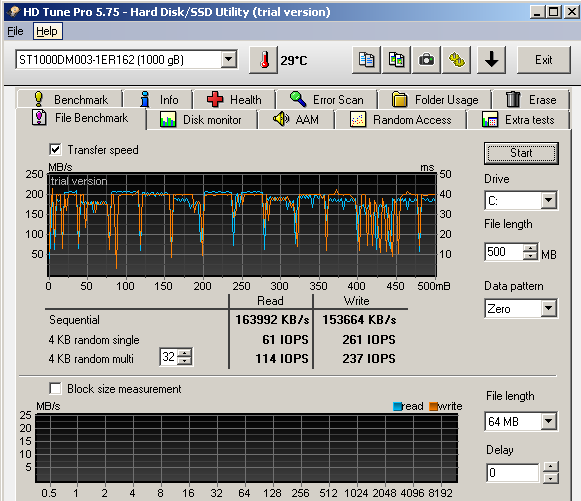The image size is (581, 501).
Task: Click the camera save screenshot icon
Action: 426,60
